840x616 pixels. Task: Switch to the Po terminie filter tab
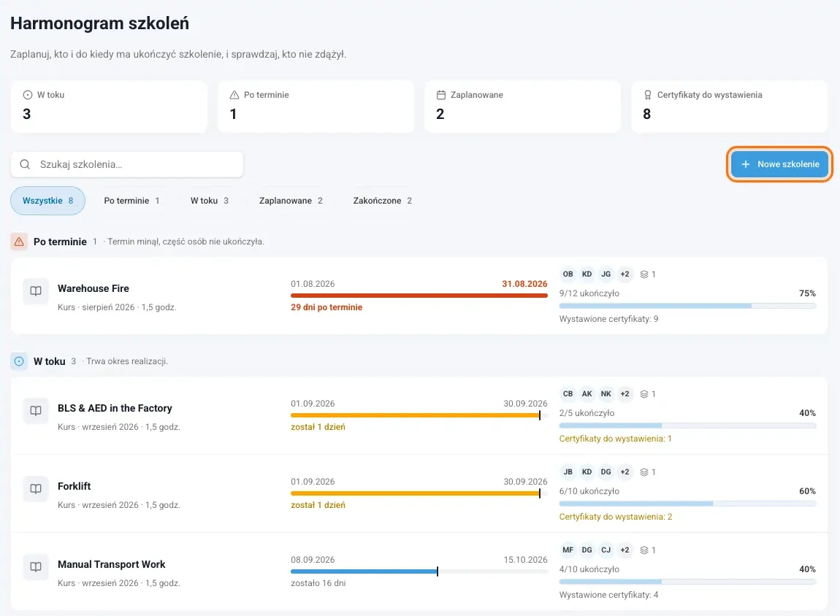pos(131,201)
